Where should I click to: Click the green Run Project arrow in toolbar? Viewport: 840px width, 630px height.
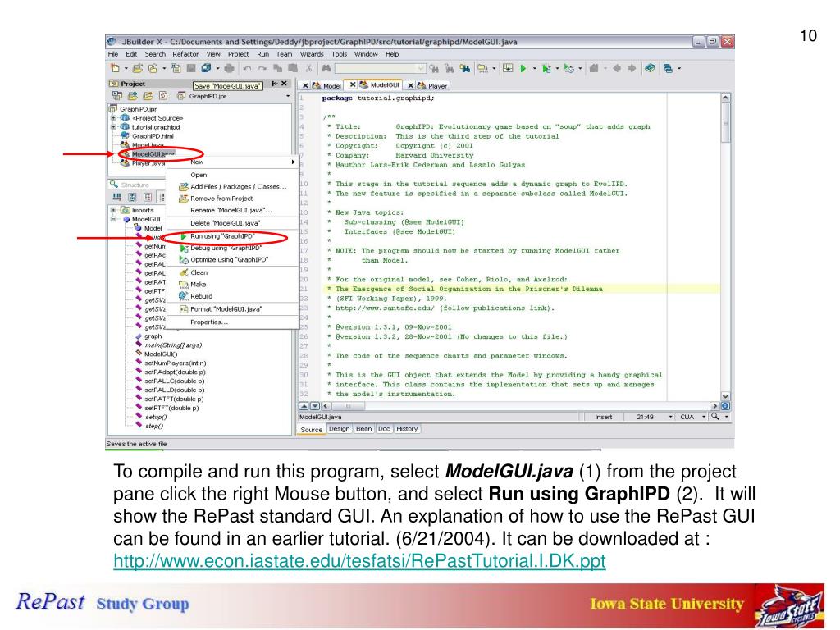click(523, 68)
